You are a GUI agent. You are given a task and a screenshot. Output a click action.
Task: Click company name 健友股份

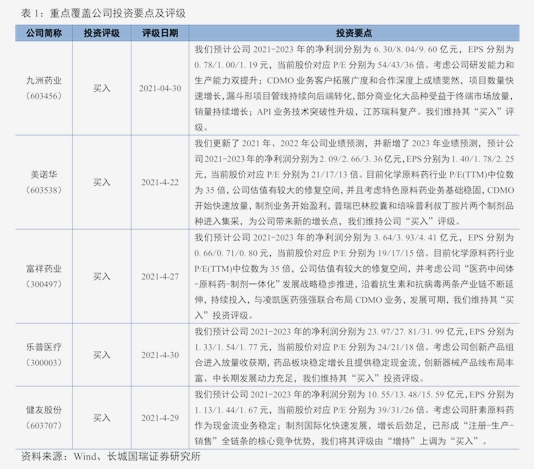click(44, 410)
